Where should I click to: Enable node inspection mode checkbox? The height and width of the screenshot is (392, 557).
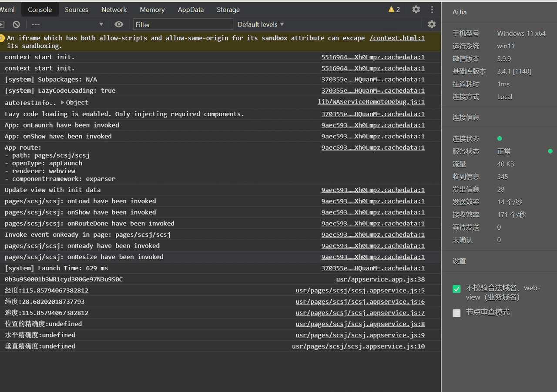(456, 313)
